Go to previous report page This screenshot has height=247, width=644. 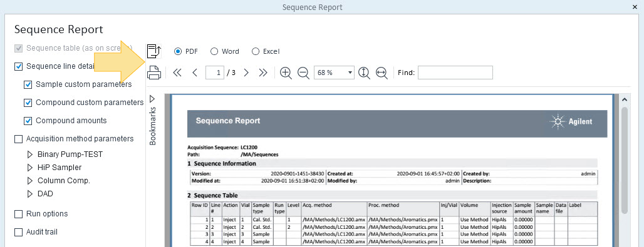pos(195,73)
